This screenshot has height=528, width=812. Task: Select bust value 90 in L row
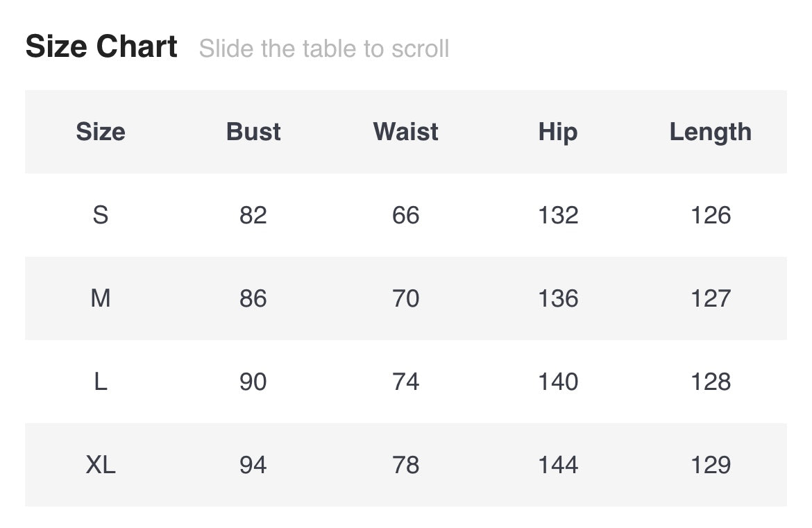point(253,382)
